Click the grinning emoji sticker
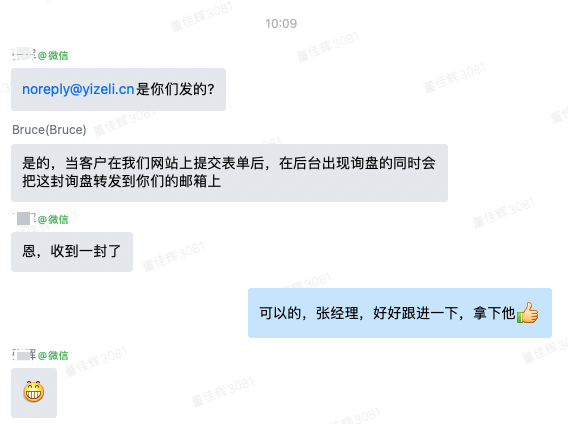The height and width of the screenshot is (424, 568). [x=34, y=392]
